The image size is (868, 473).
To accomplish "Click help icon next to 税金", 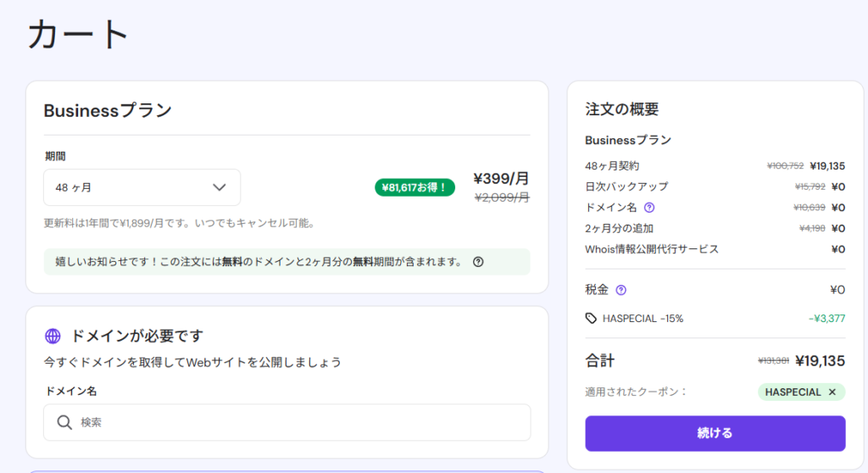I will click(620, 290).
